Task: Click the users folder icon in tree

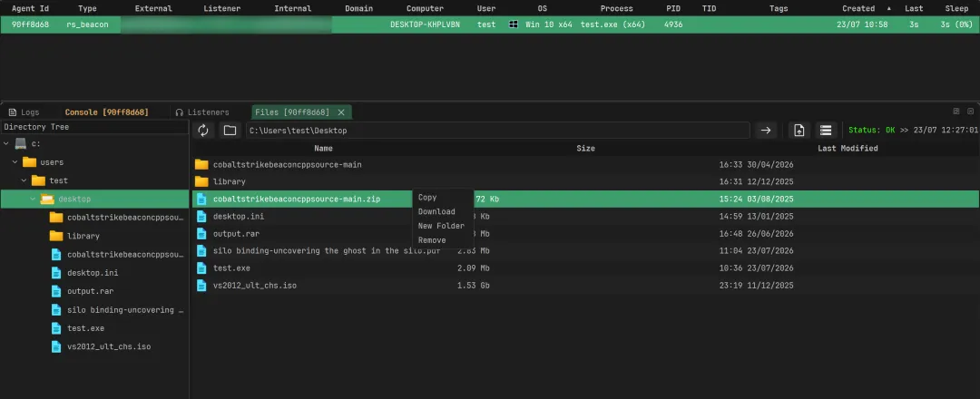Action: pyautogui.click(x=29, y=161)
